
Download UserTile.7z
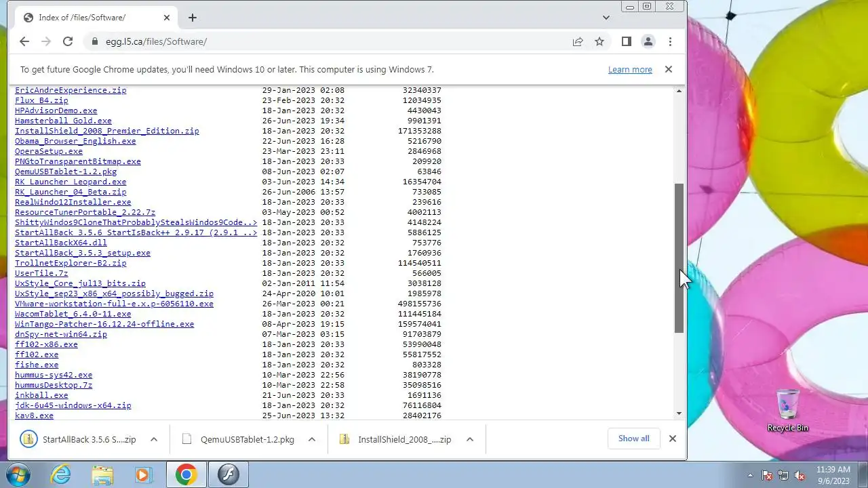[x=41, y=273]
